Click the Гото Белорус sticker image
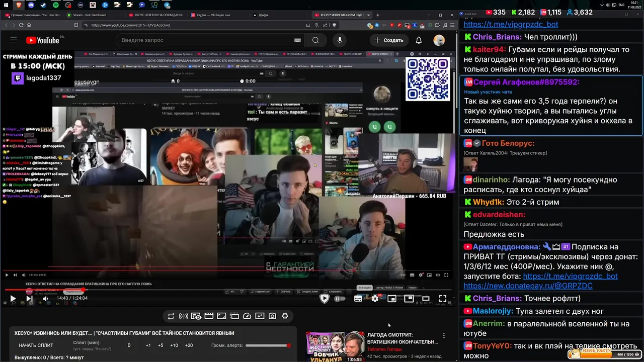 pyautogui.click(x=471, y=164)
